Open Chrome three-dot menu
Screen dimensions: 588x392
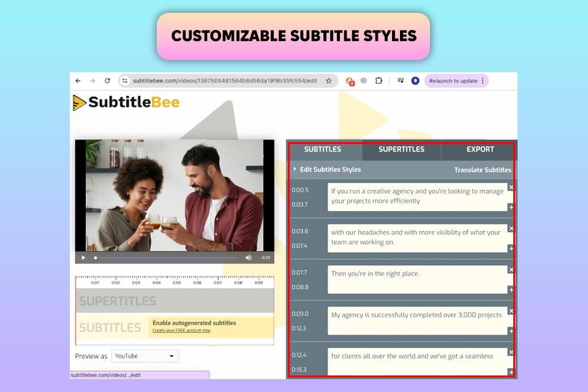click(483, 81)
